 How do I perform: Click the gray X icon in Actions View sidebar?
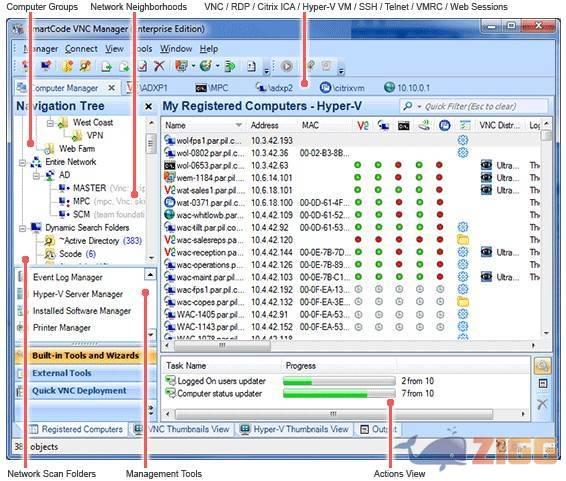[542, 404]
